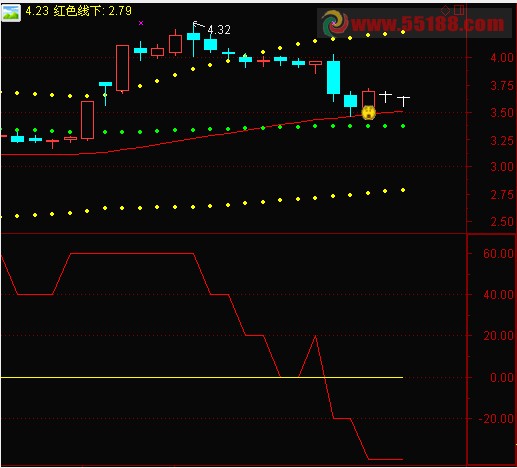Select the tallest hollow red candlestick near 4.00
Image resolution: width=517 pixels, height=468 pixels.
coord(122,68)
